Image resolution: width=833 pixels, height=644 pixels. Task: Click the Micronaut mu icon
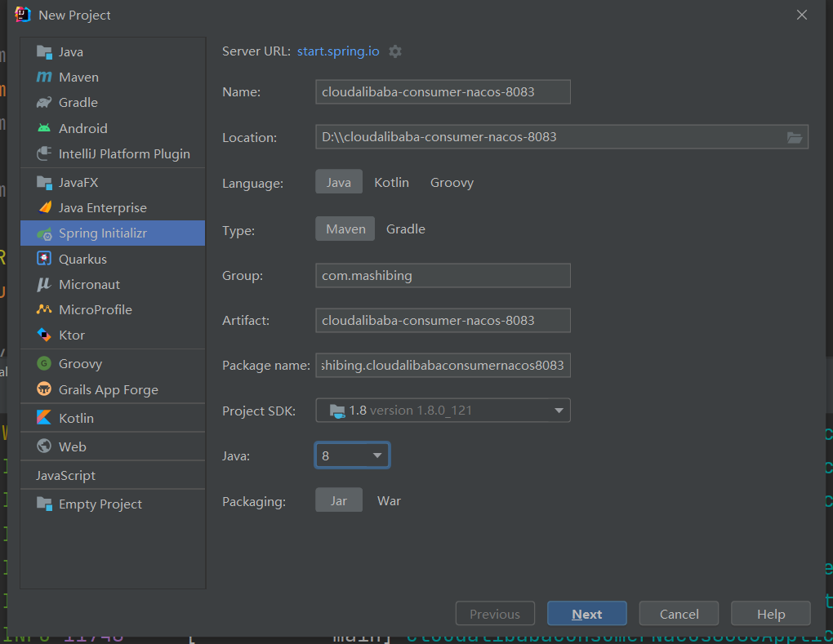[x=44, y=284]
